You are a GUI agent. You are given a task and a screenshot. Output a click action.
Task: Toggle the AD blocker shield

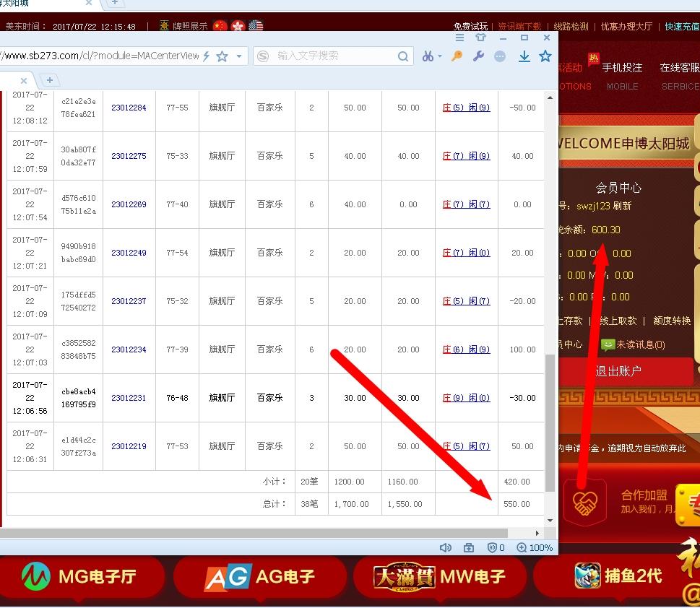(x=492, y=547)
